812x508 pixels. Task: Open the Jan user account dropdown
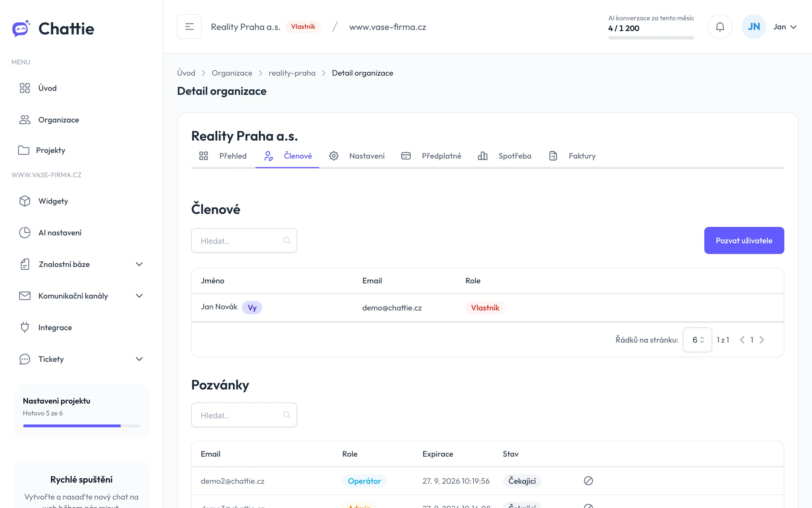coord(785,27)
